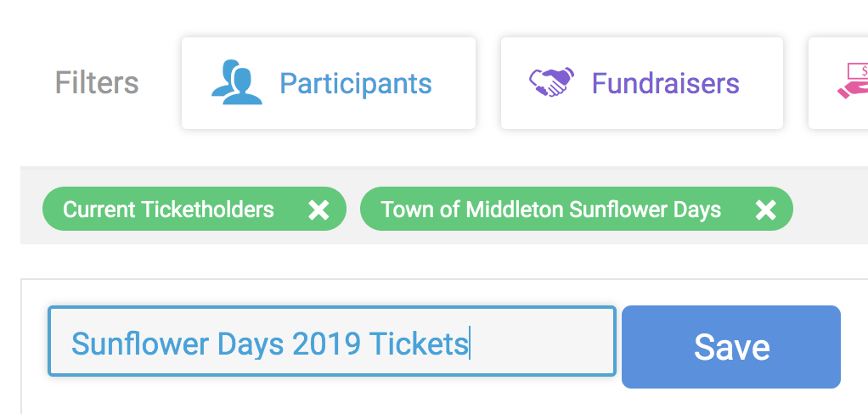The image size is (868, 414).
Task: Click the Participants people icon
Action: pos(236,83)
